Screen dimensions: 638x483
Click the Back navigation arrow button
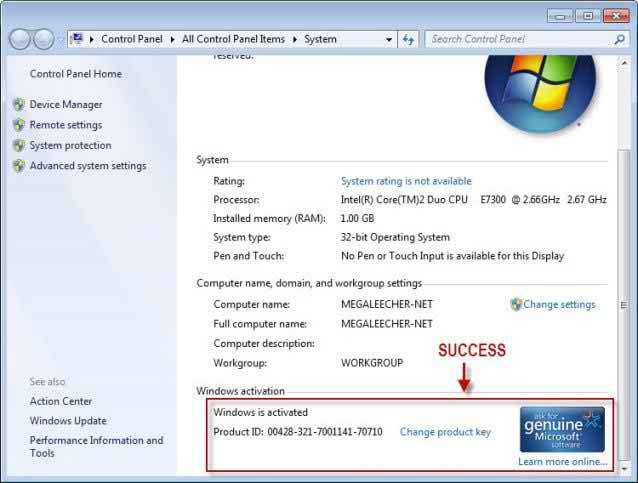[x=20, y=39]
